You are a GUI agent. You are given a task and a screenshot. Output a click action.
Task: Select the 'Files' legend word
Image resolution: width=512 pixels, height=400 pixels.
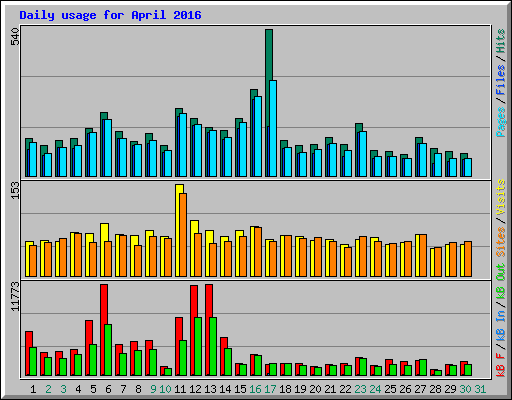[501, 80]
